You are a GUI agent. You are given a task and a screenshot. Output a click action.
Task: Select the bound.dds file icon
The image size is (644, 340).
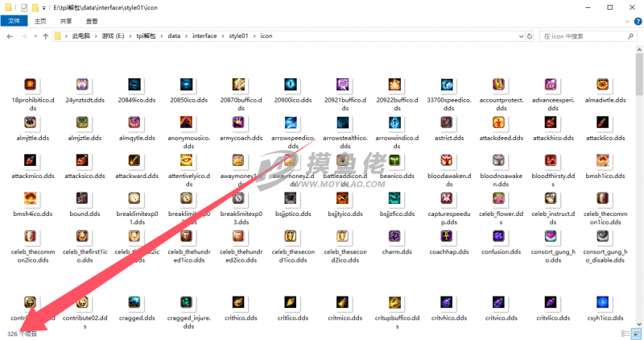tap(83, 198)
